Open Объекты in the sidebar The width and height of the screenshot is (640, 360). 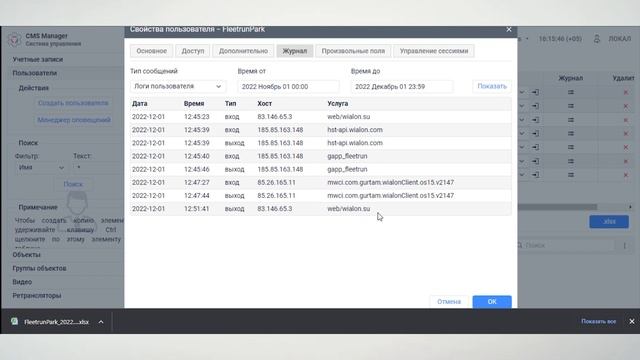coord(27,255)
